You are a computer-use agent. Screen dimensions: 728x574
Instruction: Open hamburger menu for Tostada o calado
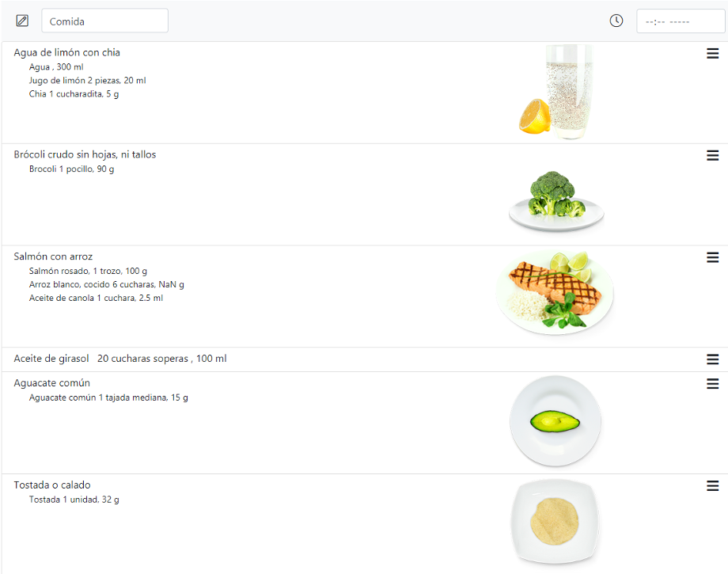(x=713, y=486)
